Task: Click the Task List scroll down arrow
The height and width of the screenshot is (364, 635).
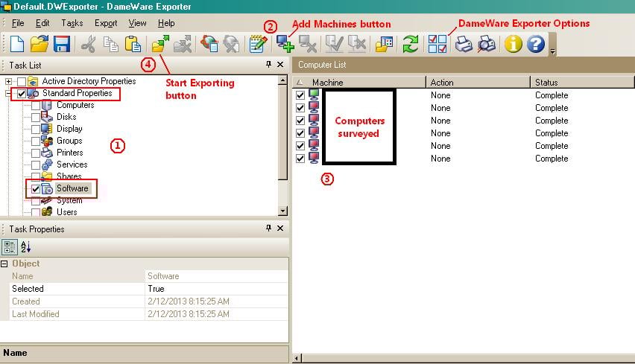Action: click(283, 211)
